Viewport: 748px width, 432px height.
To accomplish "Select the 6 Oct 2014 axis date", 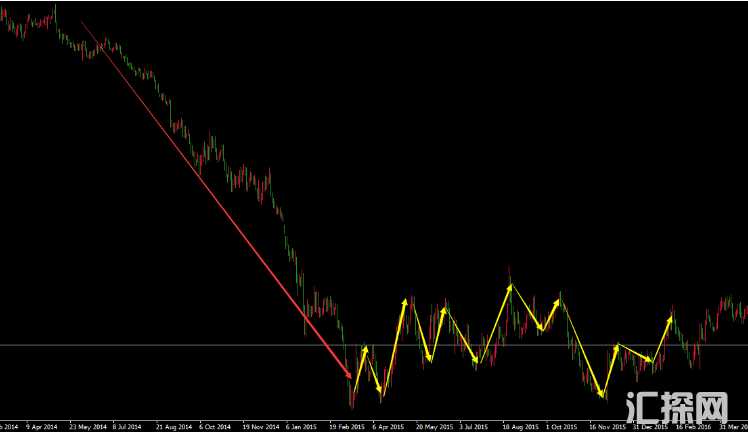I will coord(215,426).
